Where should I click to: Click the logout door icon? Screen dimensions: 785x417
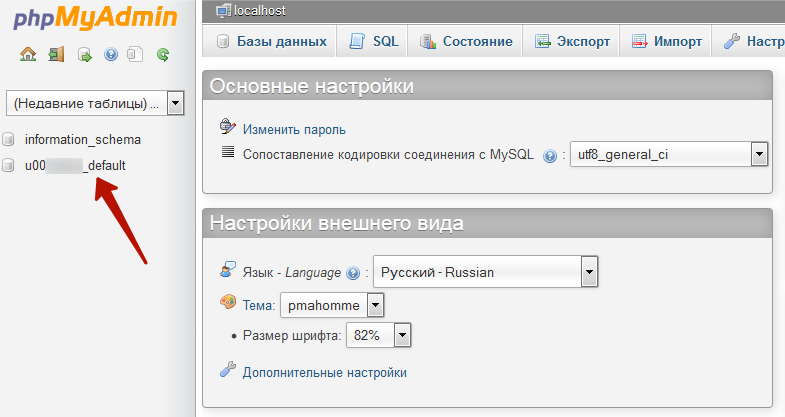(x=56, y=54)
